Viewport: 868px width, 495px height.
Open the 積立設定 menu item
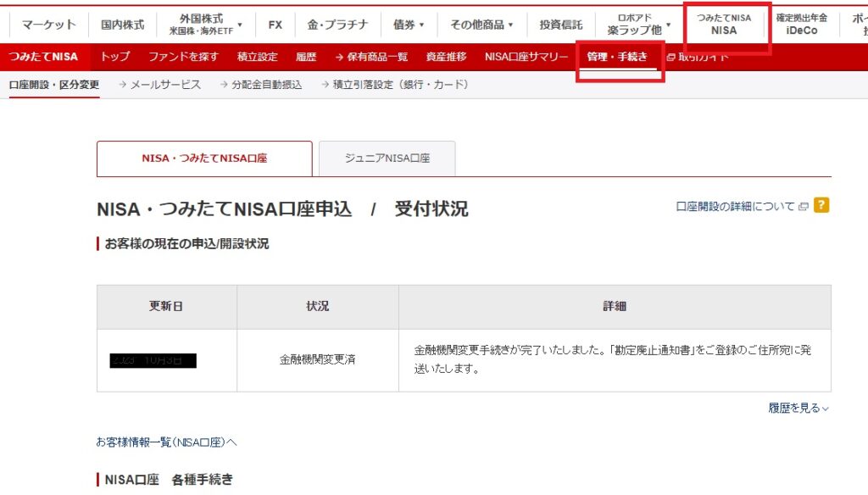tap(257, 57)
